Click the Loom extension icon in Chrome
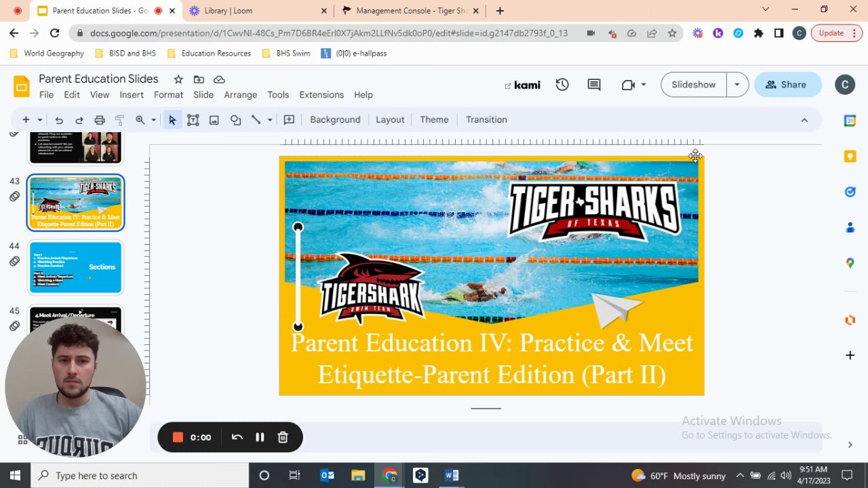The width and height of the screenshot is (868, 488). coord(698,33)
